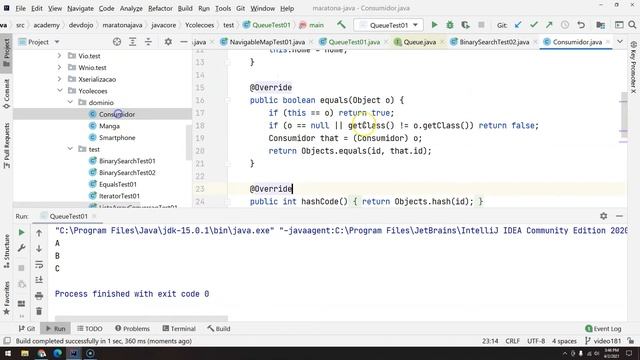Open the Navigate menu
The height and width of the screenshot is (360, 640).
pyautogui.click(x=80, y=8)
